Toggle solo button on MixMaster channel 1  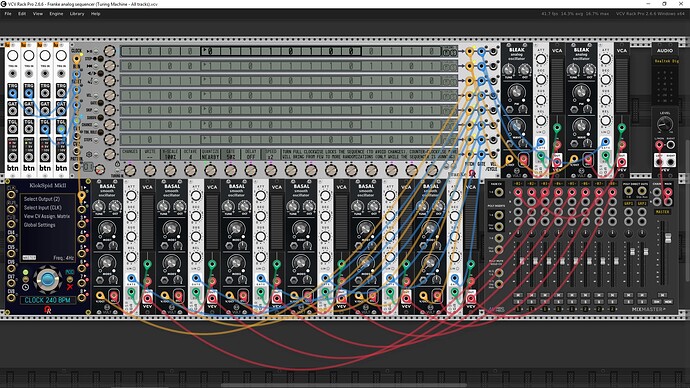[x=518, y=302]
